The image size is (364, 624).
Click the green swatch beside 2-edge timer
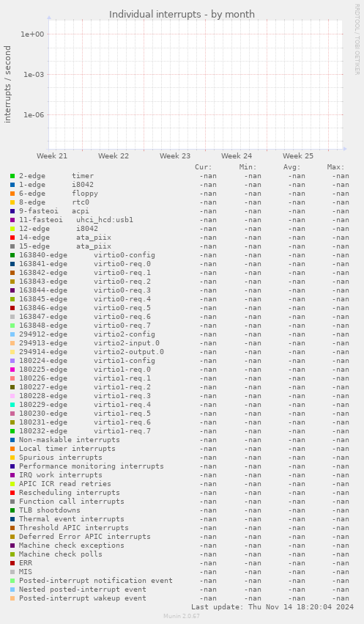[12, 176]
